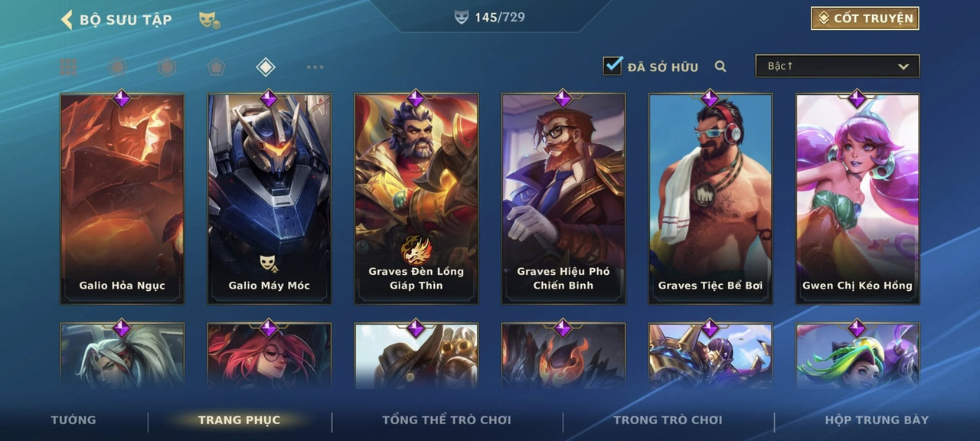Viewport: 980px width, 441px height.
Task: Go back using the Bộ Sưu Tập arrow
Action: pos(67,20)
